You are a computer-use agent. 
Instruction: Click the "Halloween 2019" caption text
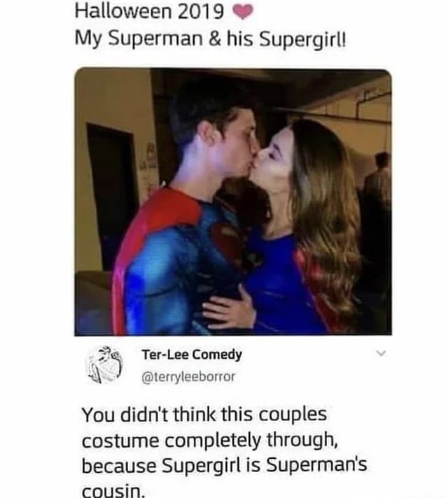click(x=148, y=12)
